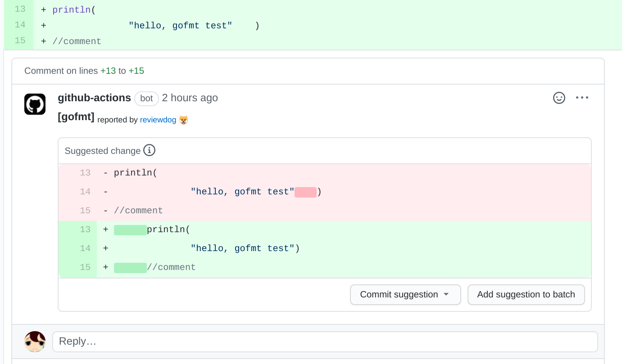This screenshot has width=622, height=364.
Task: Open the comment options kebab menu
Action: (582, 97)
